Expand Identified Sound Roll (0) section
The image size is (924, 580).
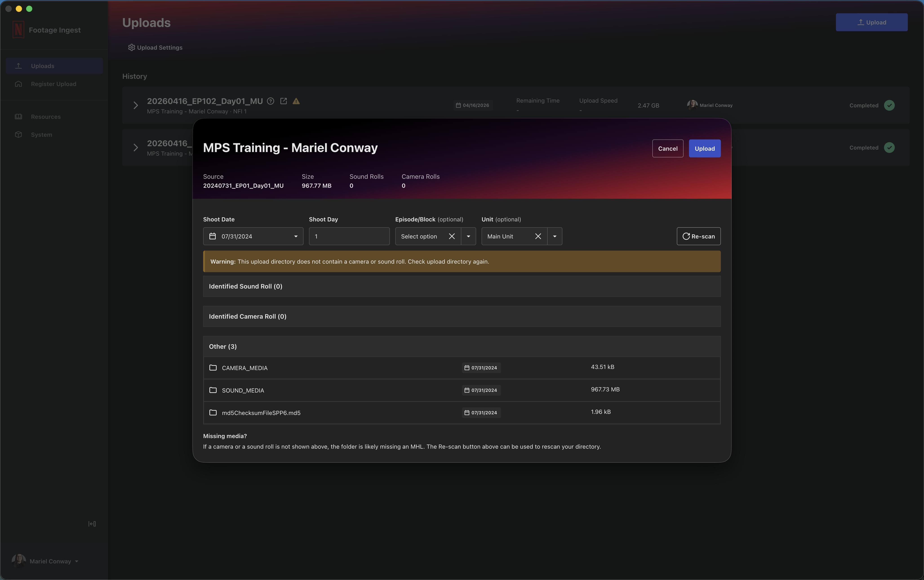click(x=462, y=286)
